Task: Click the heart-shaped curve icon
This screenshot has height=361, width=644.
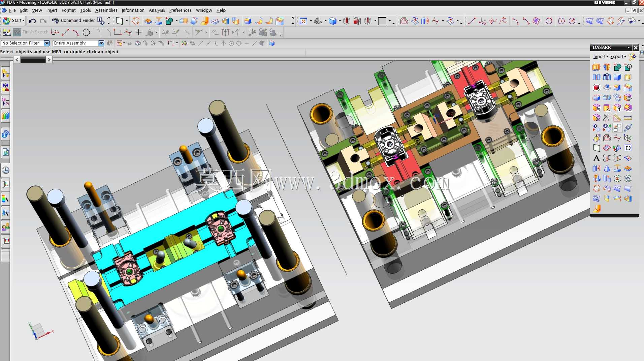Action: click(x=404, y=21)
